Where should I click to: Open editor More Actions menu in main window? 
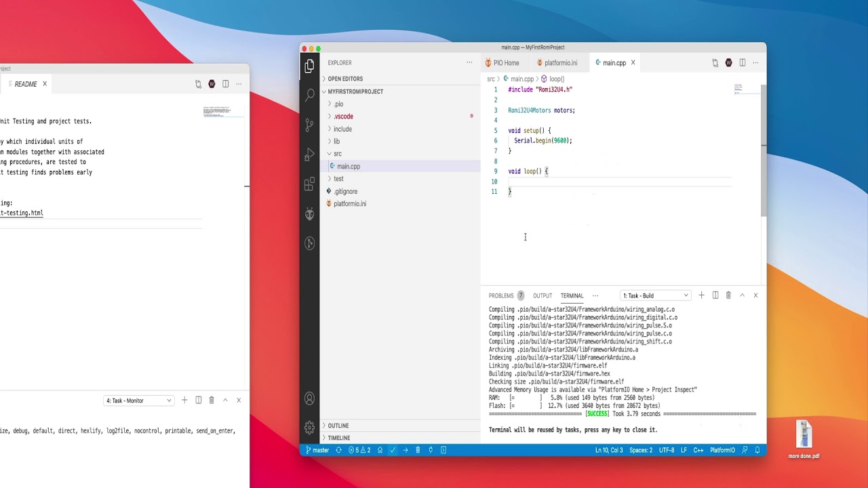click(755, 63)
